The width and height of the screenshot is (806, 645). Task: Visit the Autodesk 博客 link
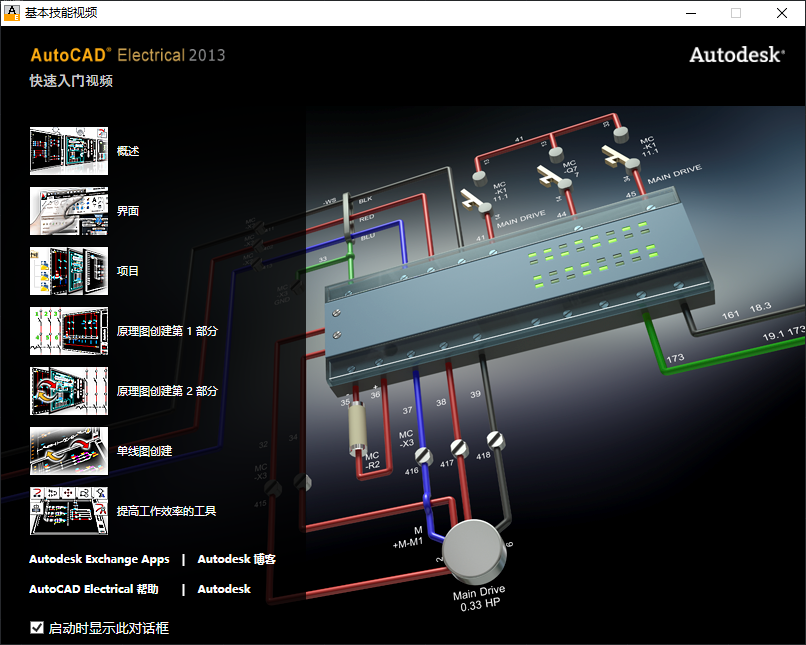click(238, 559)
